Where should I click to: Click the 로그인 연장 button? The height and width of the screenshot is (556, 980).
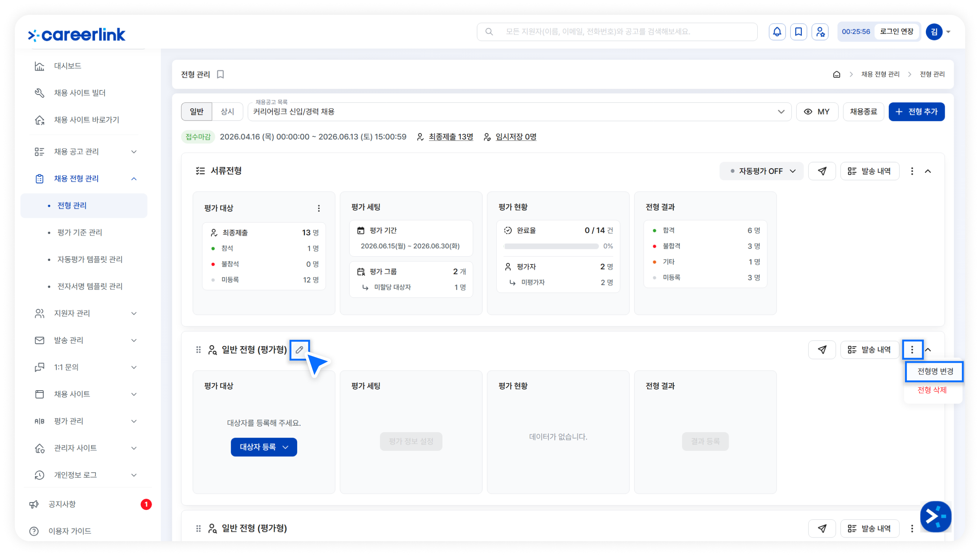(896, 31)
